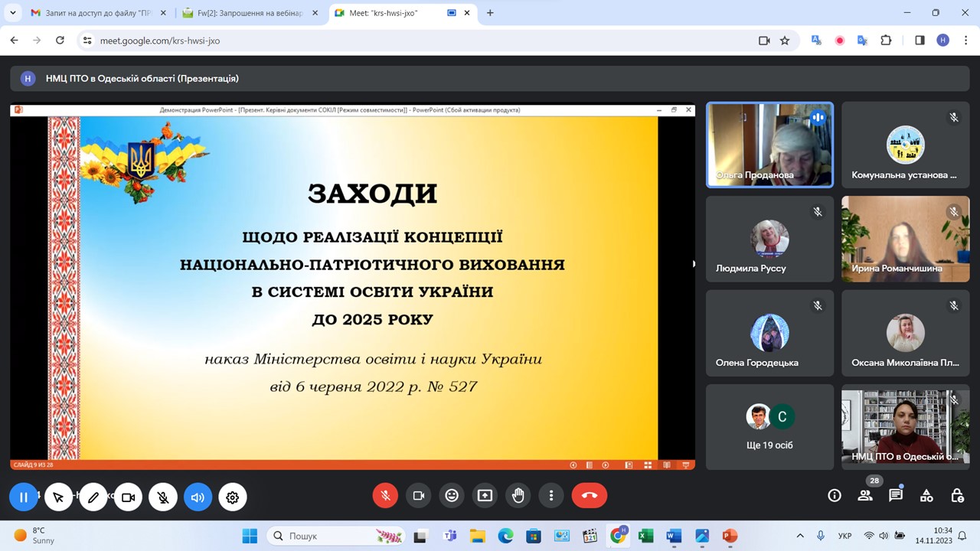Toggle the blue speaker audio button
Image resolution: width=980 pixels, height=551 pixels.
coord(198,497)
